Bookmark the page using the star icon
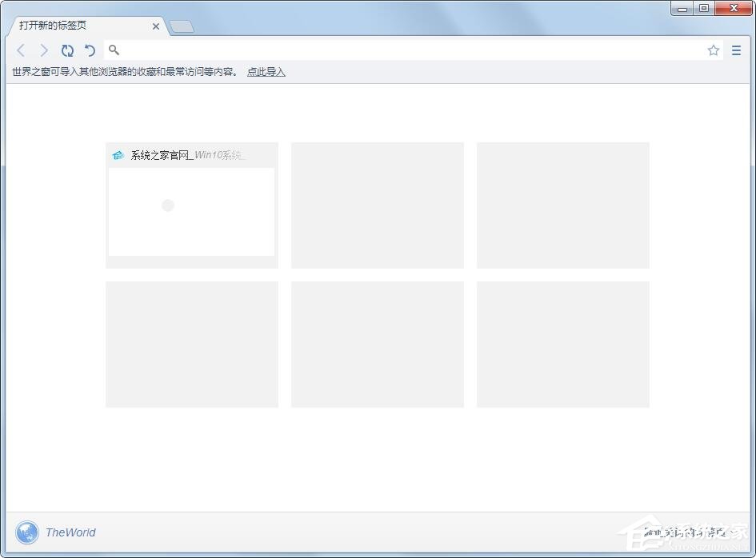 point(713,50)
